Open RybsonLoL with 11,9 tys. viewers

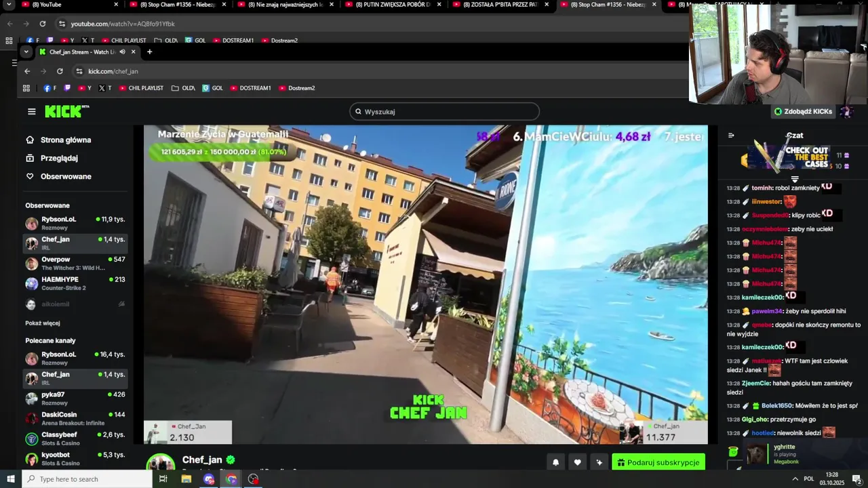click(x=75, y=223)
